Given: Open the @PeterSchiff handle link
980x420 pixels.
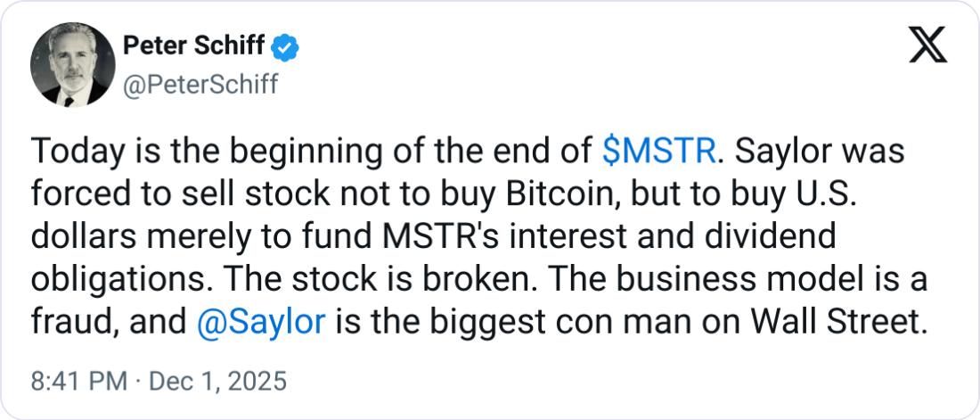Looking at the screenshot, I should [x=199, y=85].
